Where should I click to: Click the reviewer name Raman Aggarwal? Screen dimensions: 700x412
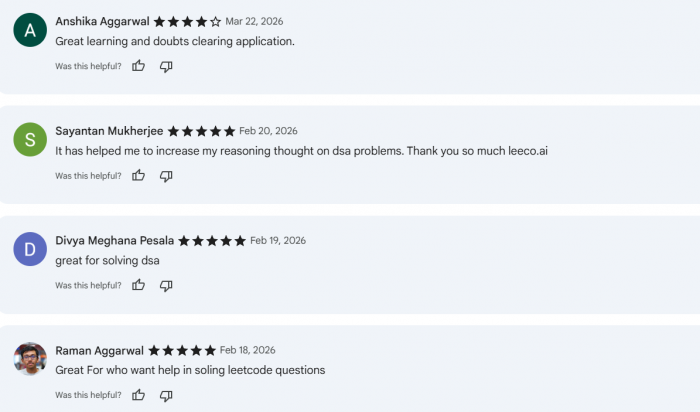coord(99,350)
